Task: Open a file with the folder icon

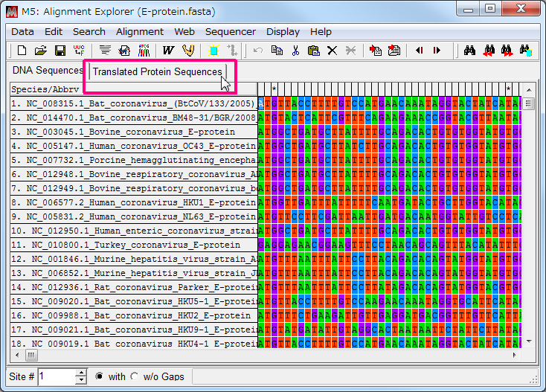Action: [41, 51]
